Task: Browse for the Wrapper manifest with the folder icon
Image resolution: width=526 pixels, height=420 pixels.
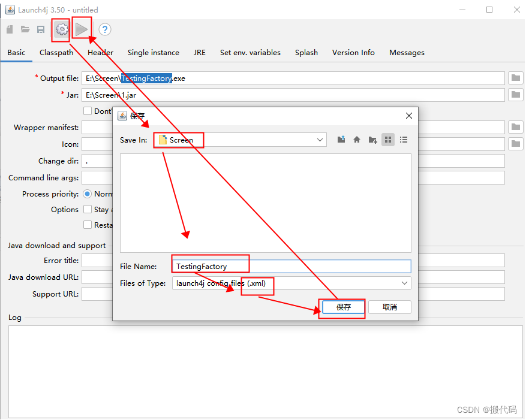Action: 516,127
